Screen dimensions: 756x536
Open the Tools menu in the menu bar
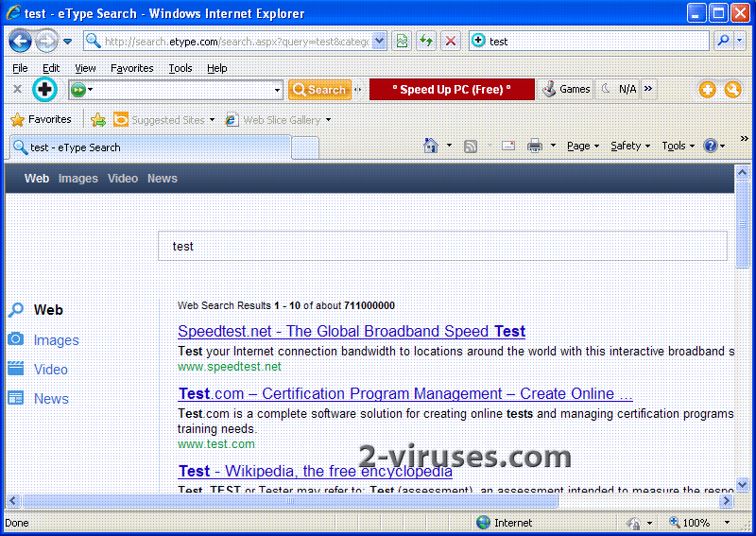click(180, 68)
